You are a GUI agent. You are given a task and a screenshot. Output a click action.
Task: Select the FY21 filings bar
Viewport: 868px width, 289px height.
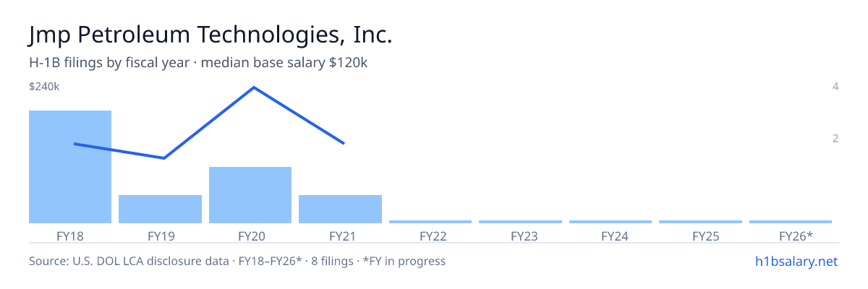click(x=340, y=210)
